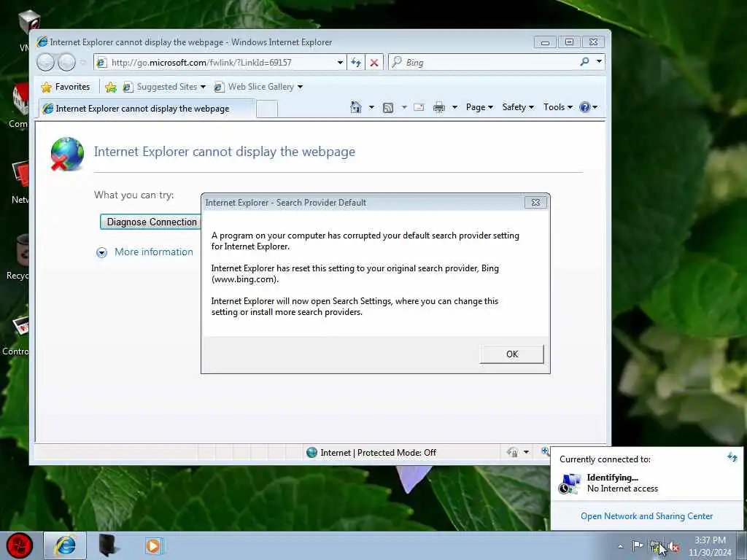
Task: Click Add to Favorites Bar star icon
Action: (x=111, y=87)
